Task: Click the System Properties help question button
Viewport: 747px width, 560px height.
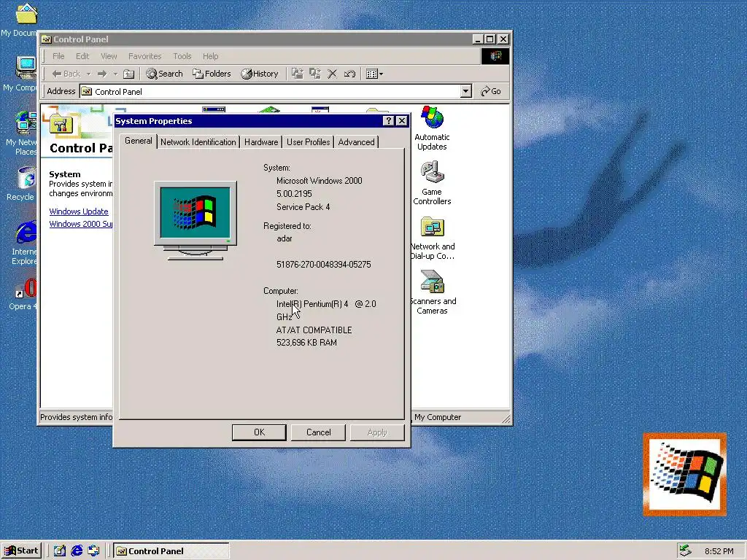Action: click(x=389, y=121)
